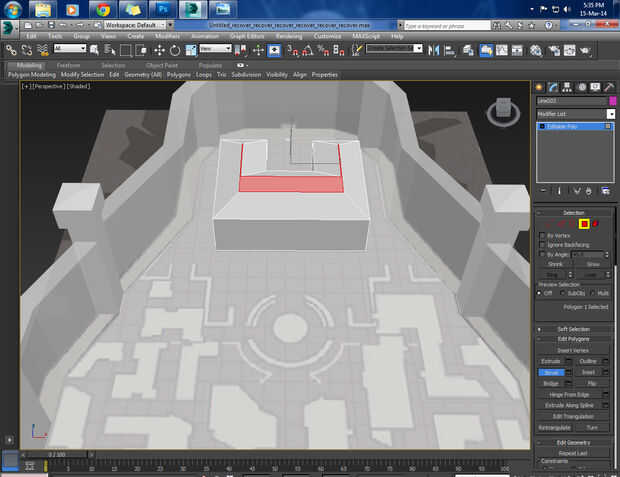This screenshot has width=620, height=477.
Task: Click the magenta object color swatch
Action: coord(612,101)
